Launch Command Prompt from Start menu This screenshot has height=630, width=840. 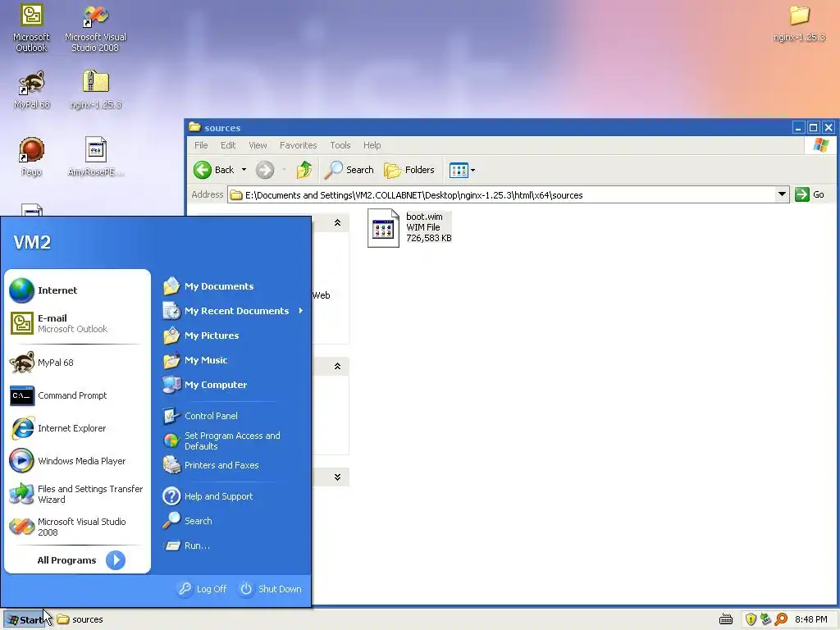(77, 395)
